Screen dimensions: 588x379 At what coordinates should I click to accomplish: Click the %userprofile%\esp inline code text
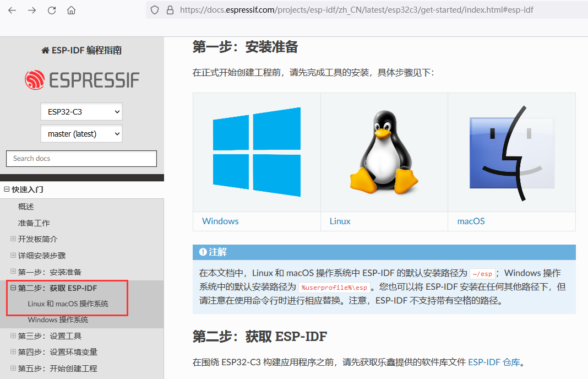click(335, 288)
